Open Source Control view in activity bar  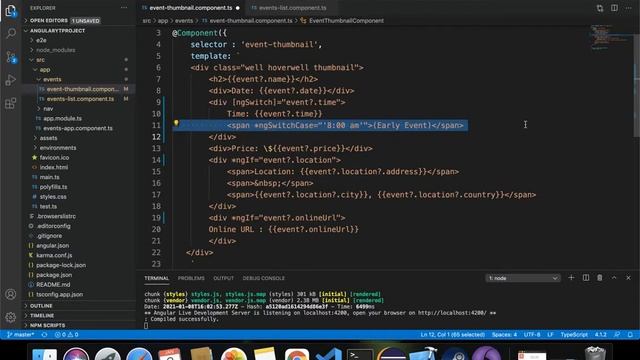click(x=11, y=57)
